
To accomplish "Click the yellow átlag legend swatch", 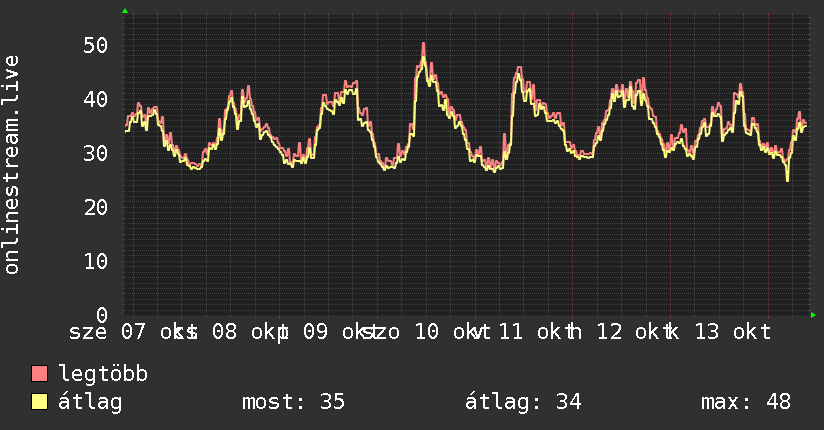I will click(x=39, y=401).
